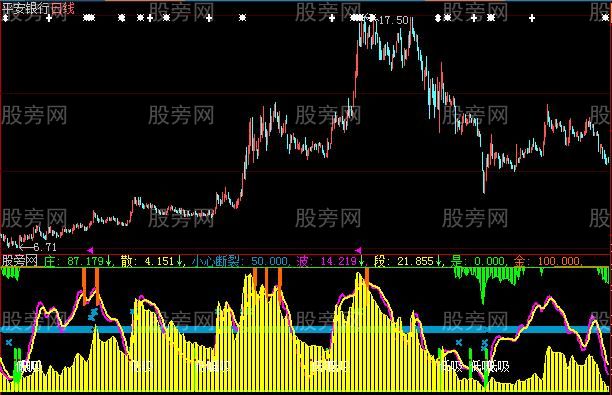
Task: Click the 6.71 low price label
Action: (x=45, y=247)
